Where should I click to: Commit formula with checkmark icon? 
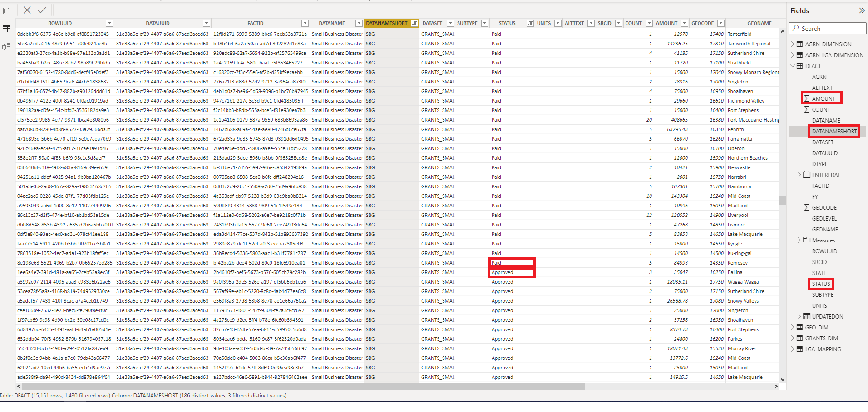[42, 10]
